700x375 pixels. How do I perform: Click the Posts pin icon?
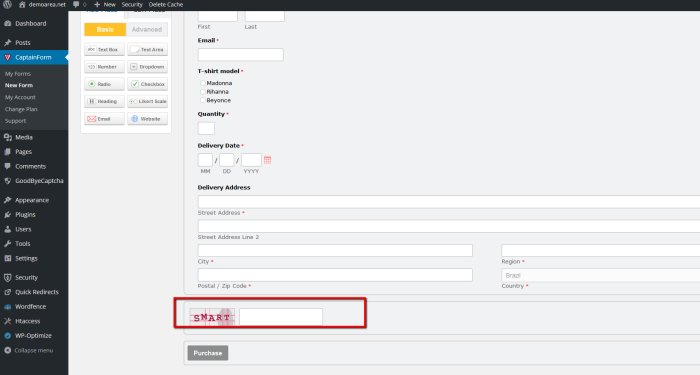click(x=8, y=42)
